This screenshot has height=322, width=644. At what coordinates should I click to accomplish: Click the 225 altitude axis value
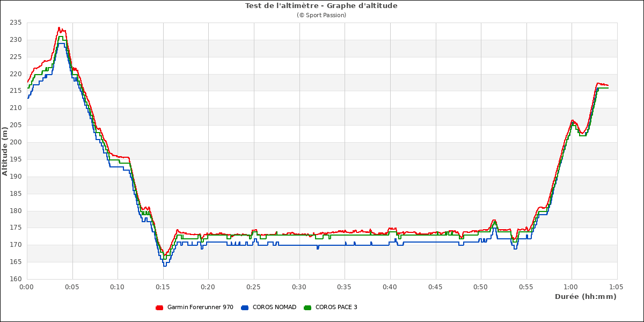(x=16, y=57)
